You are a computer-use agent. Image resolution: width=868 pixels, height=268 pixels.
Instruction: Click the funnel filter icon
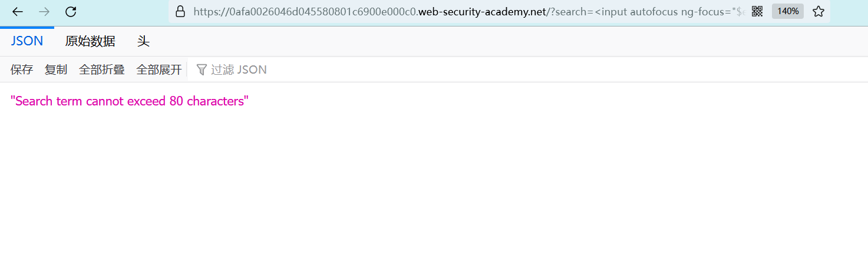click(x=202, y=70)
